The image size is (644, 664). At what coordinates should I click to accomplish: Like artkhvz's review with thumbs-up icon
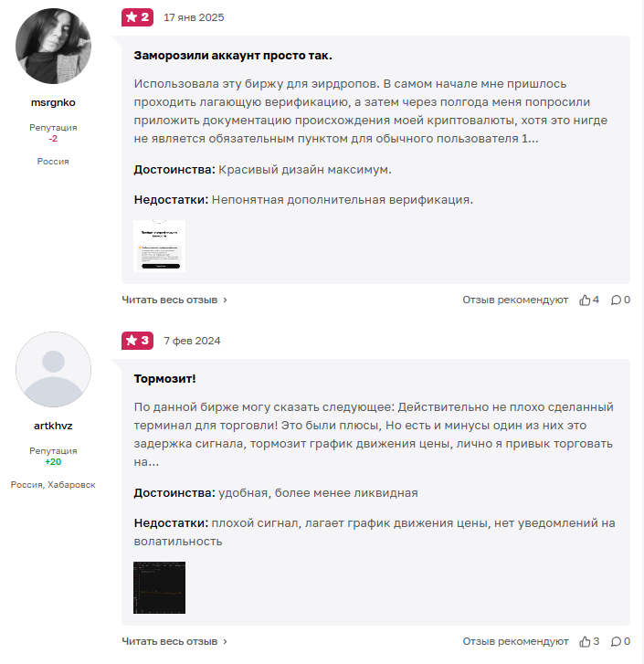coord(586,641)
